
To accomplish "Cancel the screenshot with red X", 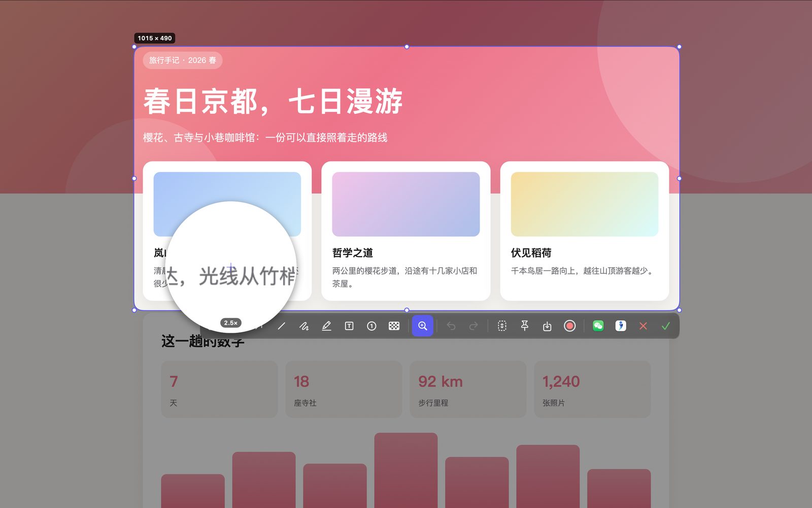I will point(643,326).
